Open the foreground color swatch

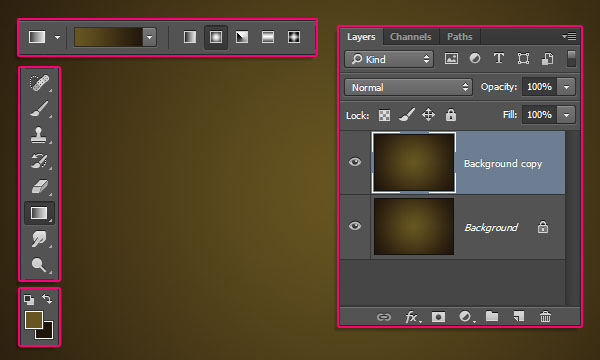pos(33,320)
